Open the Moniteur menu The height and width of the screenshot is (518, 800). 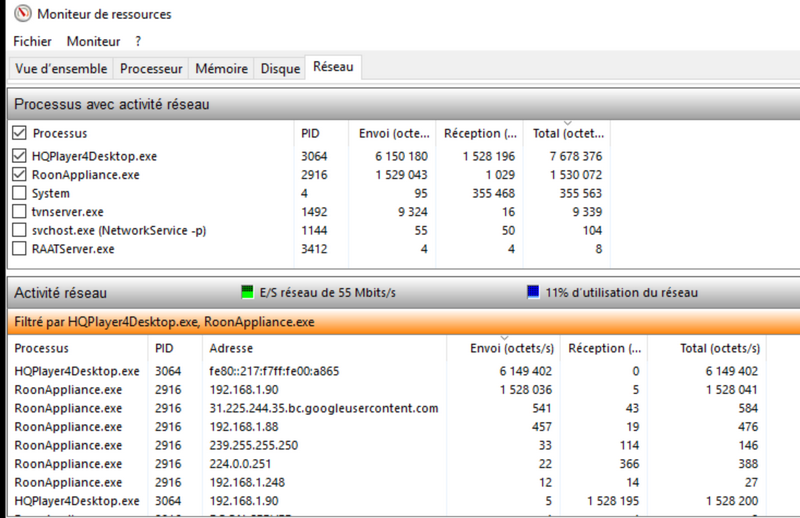93,41
